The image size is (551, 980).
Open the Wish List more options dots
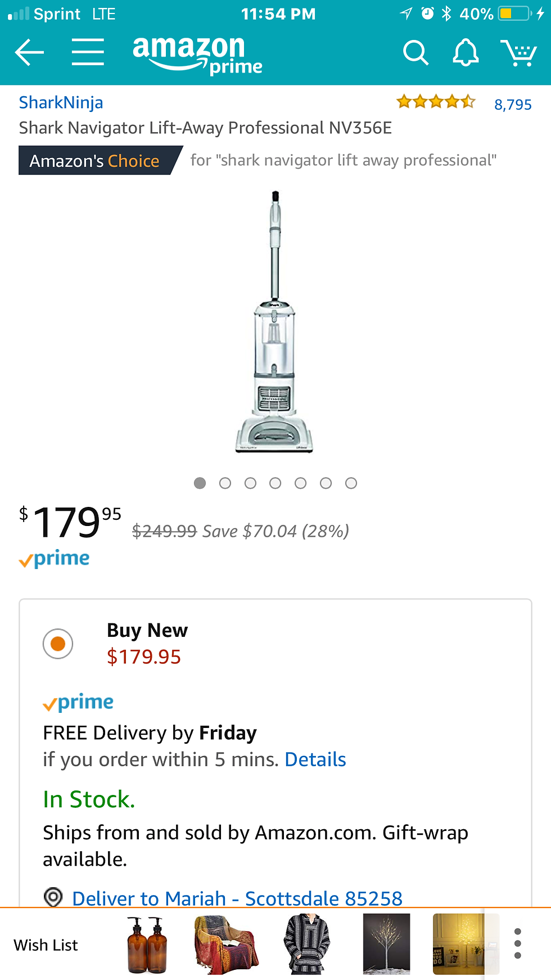518,944
